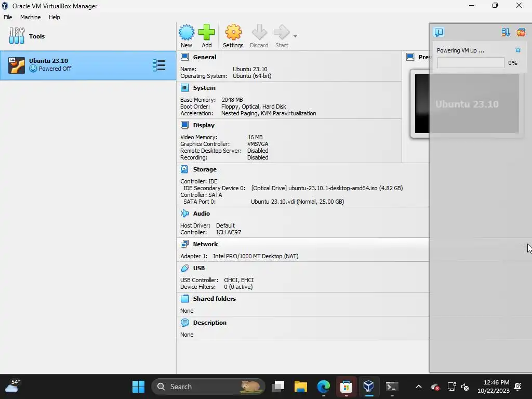Click the USB section header
This screenshot has height=399, width=532.
[x=199, y=268]
